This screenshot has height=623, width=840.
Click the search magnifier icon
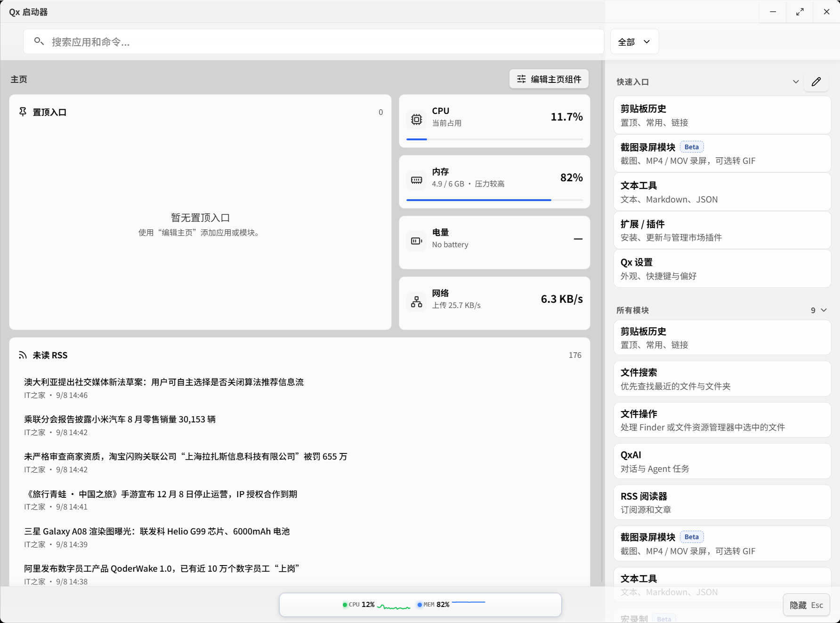click(39, 41)
